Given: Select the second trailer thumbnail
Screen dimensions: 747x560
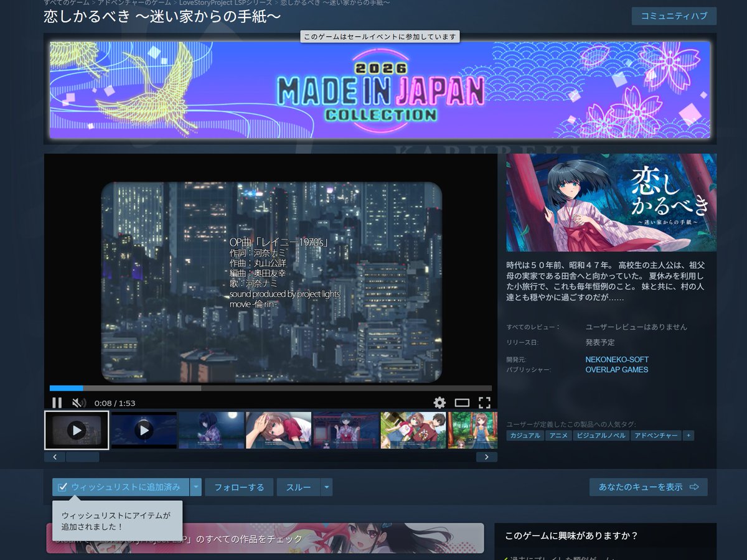Looking at the screenshot, I should click(x=144, y=430).
